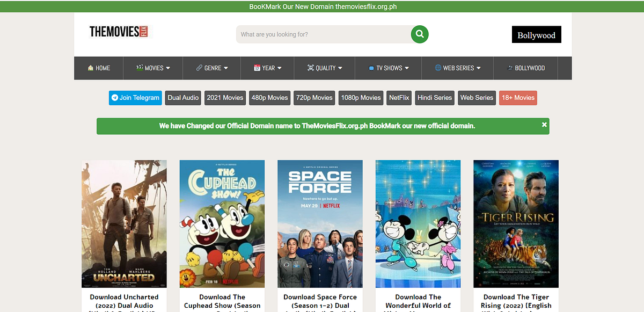
Task: Expand the Movies dropdown arrow
Action: [168, 68]
